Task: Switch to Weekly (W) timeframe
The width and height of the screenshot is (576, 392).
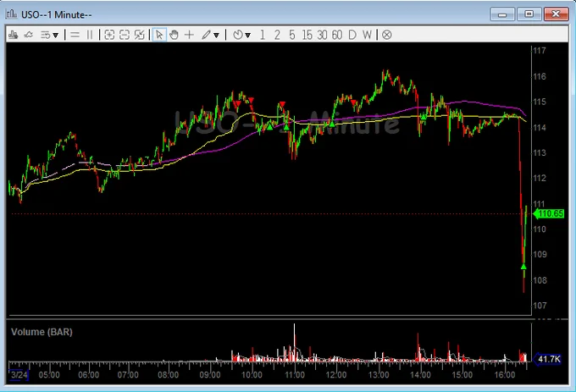Action: tap(367, 35)
